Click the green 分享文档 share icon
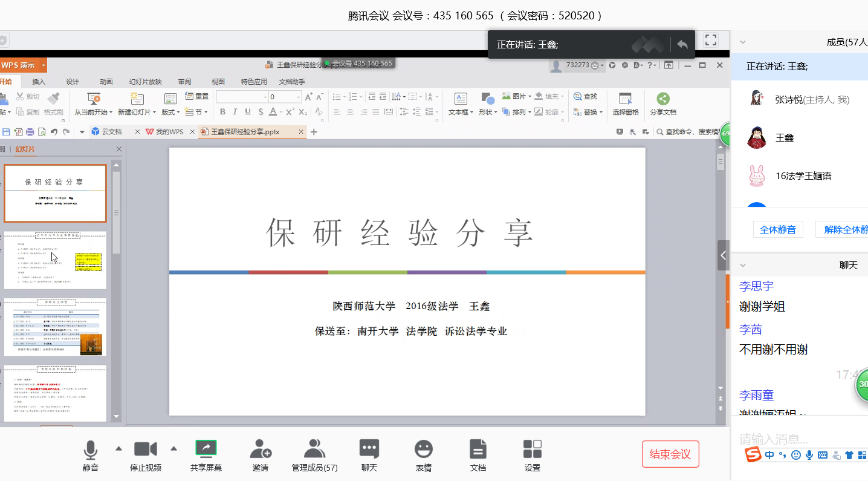Viewport: 868px width, 481px height. tap(663, 99)
